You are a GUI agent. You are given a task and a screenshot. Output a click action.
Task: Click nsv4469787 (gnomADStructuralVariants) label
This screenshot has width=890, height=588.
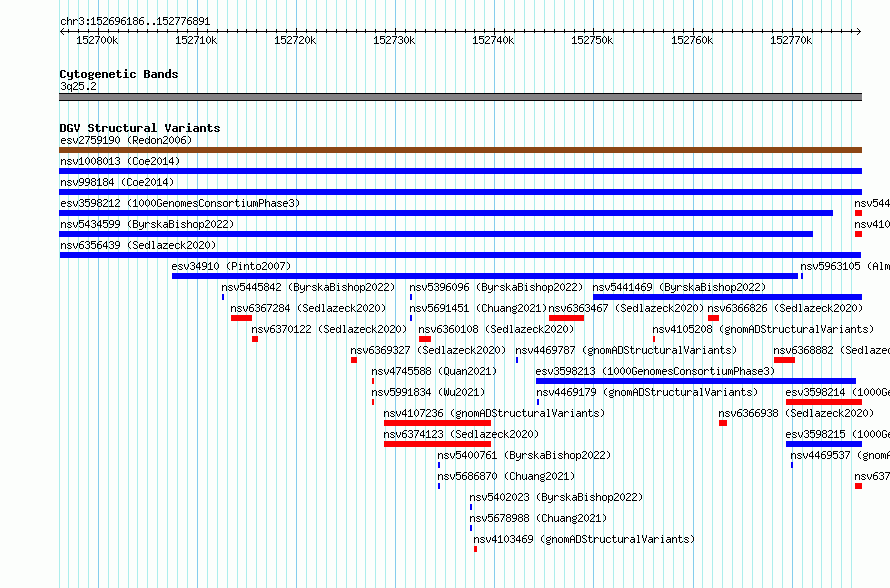[x=626, y=350]
